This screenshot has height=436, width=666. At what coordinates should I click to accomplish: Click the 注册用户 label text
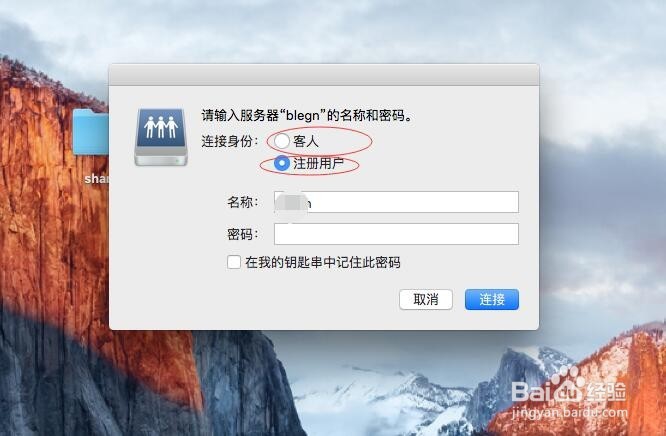point(319,164)
